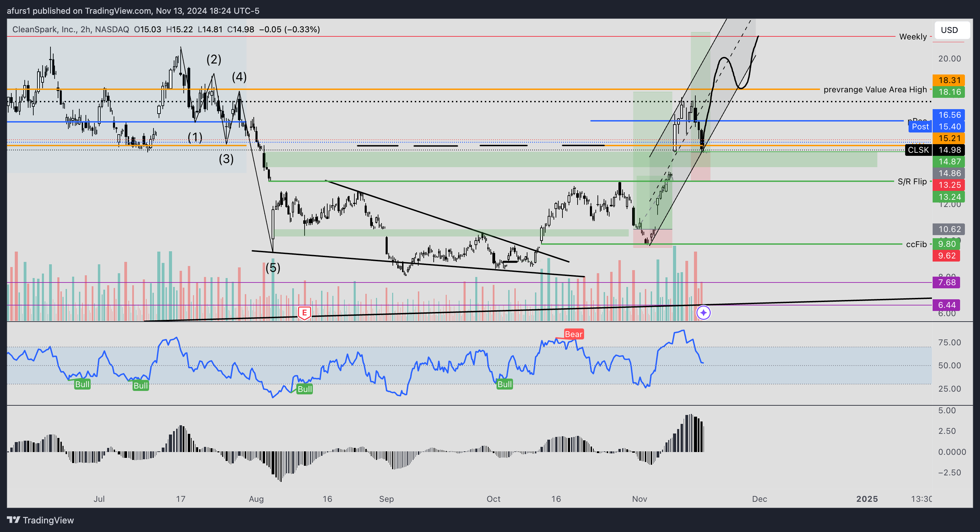Click the C14.98 close value
This screenshot has height=532, width=980.
(x=240, y=29)
